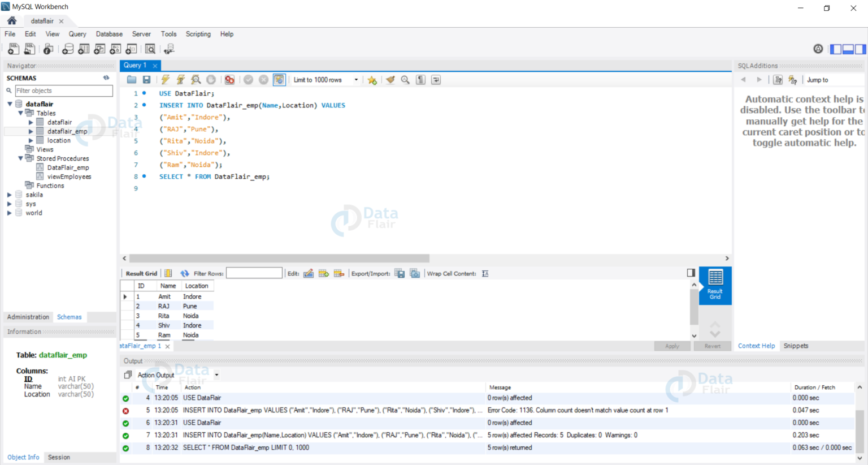Screen dimensions: 868x465
Task: Click the Filter Rows field
Action: 254,273
